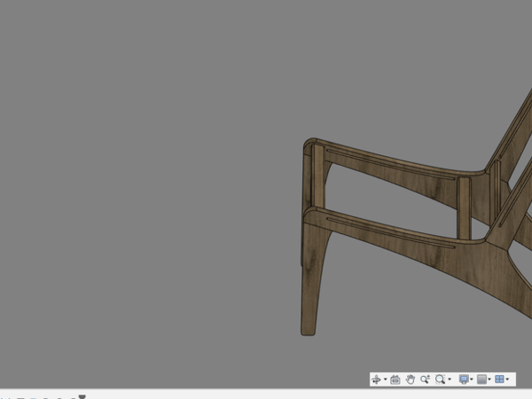Click the front vertical post under the armrest

pyautogui.click(x=317, y=182)
